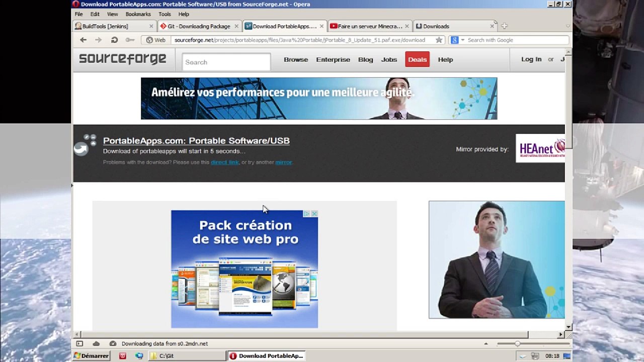Click the AdChoices icon on the ad

click(306, 214)
